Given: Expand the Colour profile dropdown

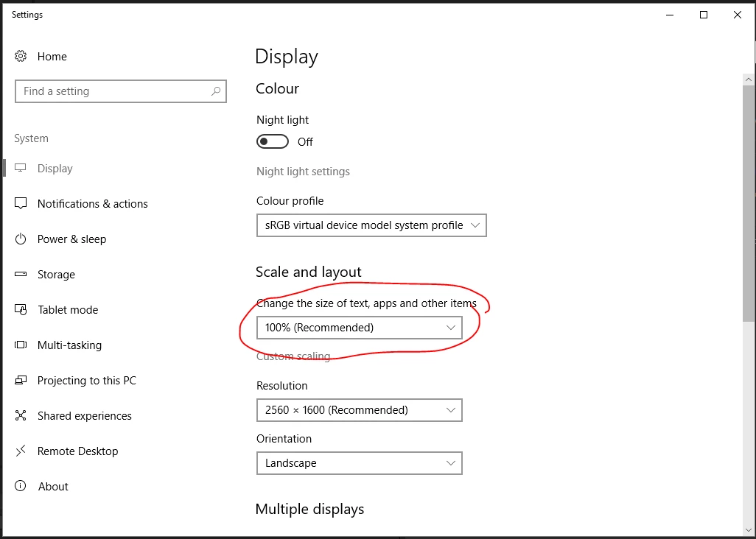Looking at the screenshot, I should coord(371,225).
